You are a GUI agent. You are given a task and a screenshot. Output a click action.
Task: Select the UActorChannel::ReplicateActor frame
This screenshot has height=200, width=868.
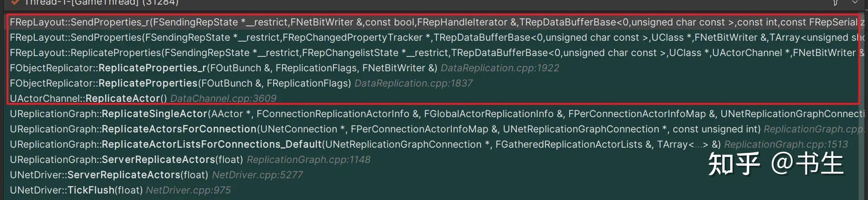[88, 99]
